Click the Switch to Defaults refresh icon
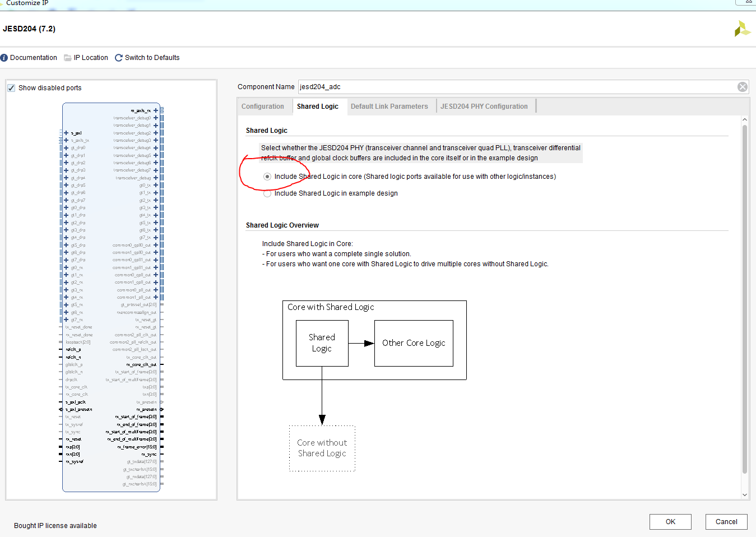 (x=119, y=58)
